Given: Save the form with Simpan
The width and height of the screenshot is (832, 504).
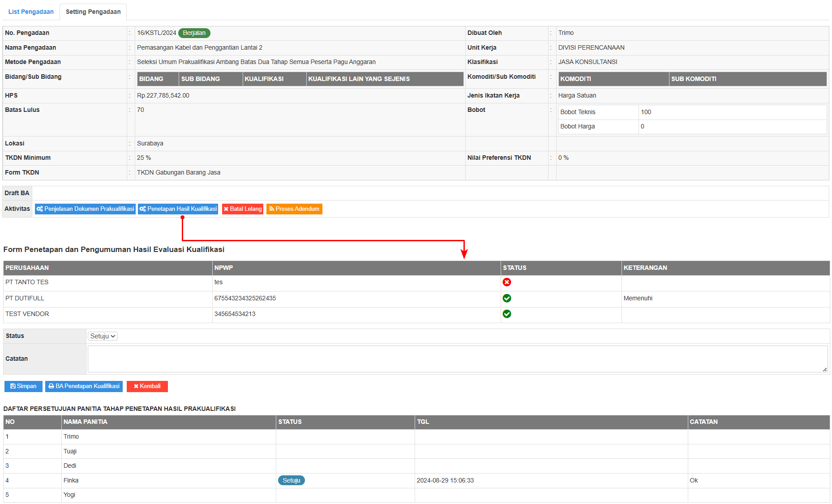Looking at the screenshot, I should tap(23, 386).
